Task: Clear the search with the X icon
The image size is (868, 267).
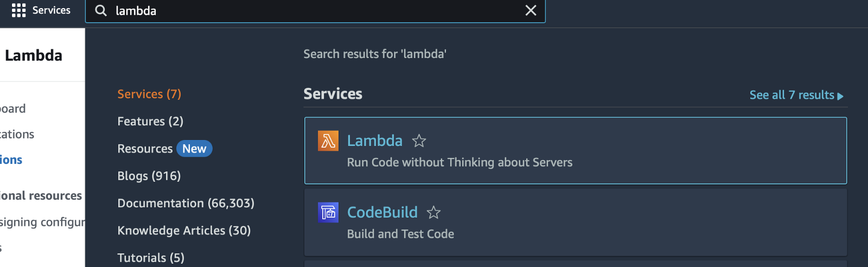Action: [x=531, y=10]
